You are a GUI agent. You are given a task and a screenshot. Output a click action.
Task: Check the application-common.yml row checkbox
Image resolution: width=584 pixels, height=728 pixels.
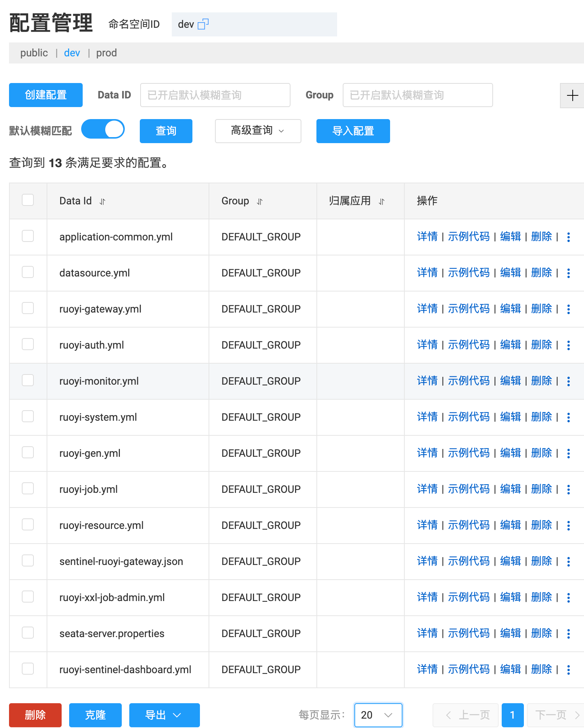[28, 236]
